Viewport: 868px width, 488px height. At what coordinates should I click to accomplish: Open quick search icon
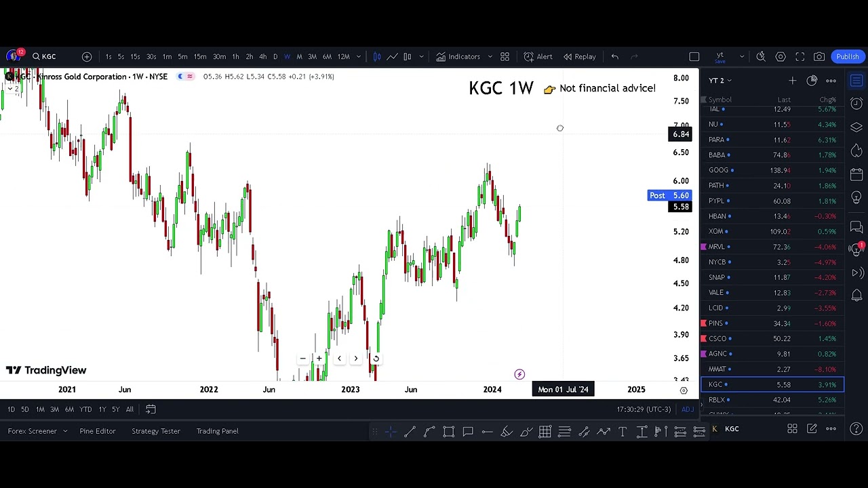761,56
